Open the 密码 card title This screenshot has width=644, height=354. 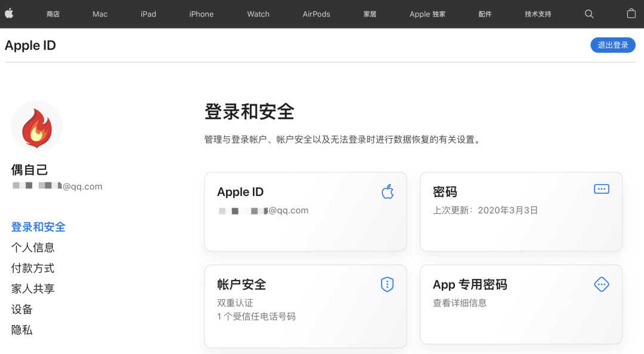click(445, 192)
